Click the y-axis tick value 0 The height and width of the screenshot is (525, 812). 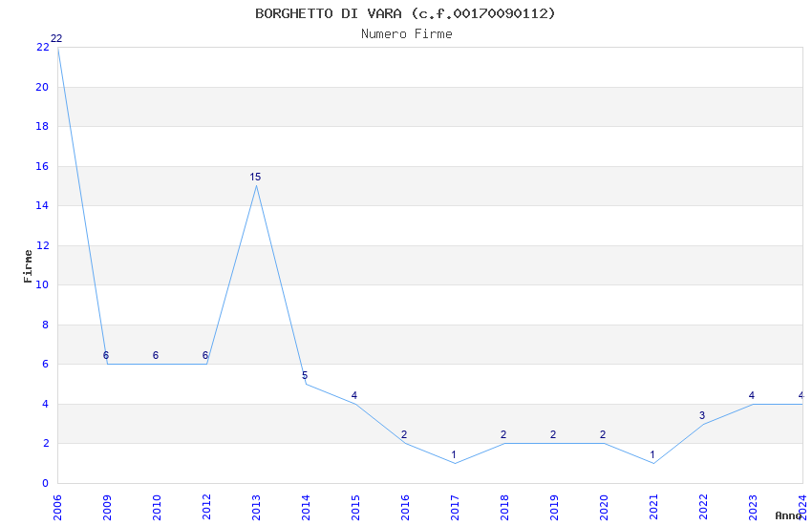46,484
